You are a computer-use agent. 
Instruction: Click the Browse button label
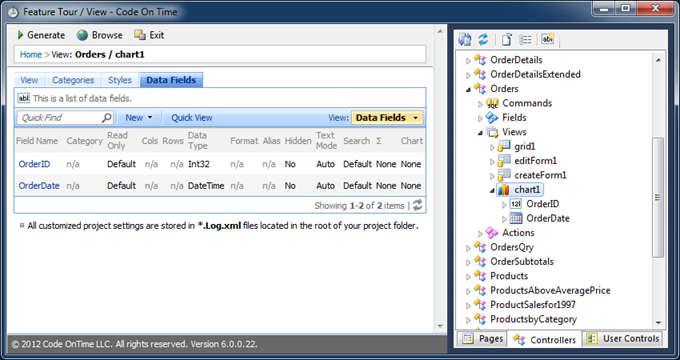pyautogui.click(x=107, y=35)
